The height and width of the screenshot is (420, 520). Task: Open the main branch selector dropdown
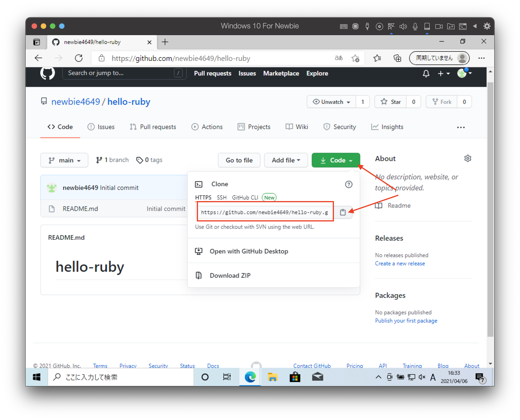(x=64, y=160)
